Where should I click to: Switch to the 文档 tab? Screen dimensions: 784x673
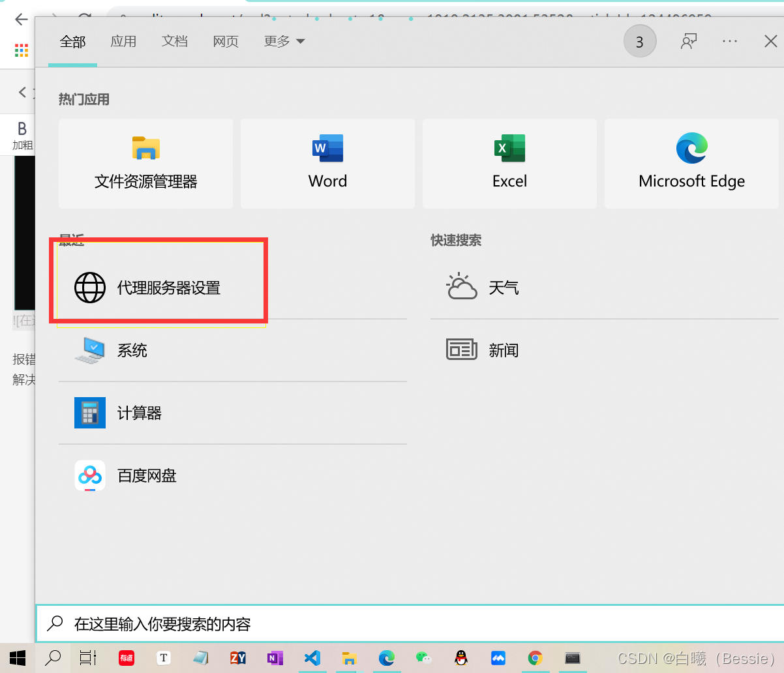pyautogui.click(x=175, y=42)
